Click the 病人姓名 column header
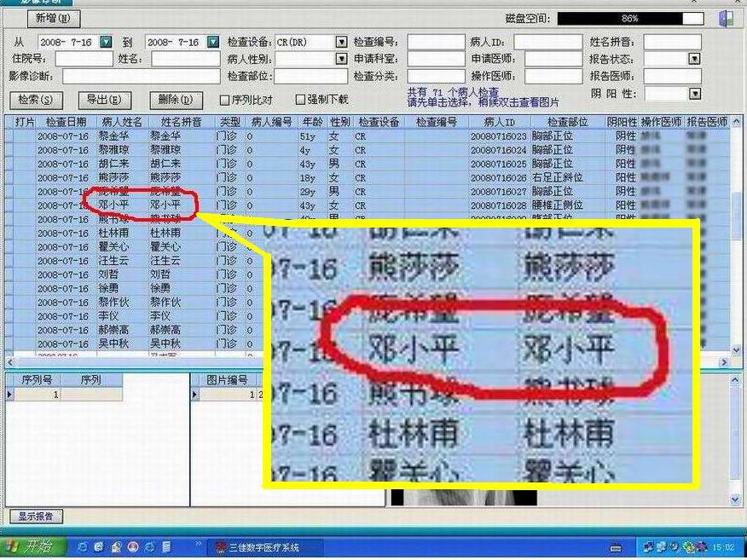747x560 pixels. (x=122, y=122)
